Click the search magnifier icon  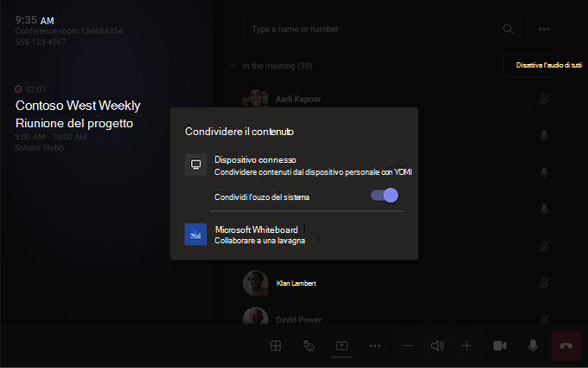coord(508,29)
